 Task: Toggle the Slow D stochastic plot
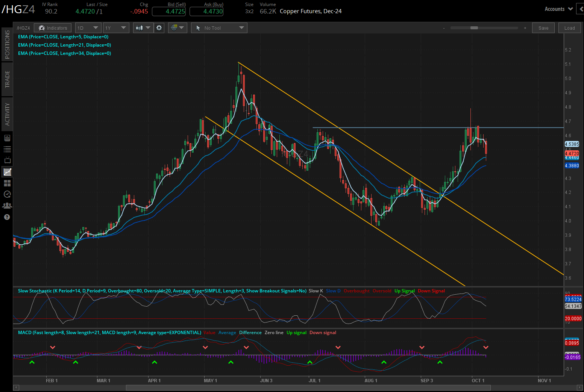point(332,291)
